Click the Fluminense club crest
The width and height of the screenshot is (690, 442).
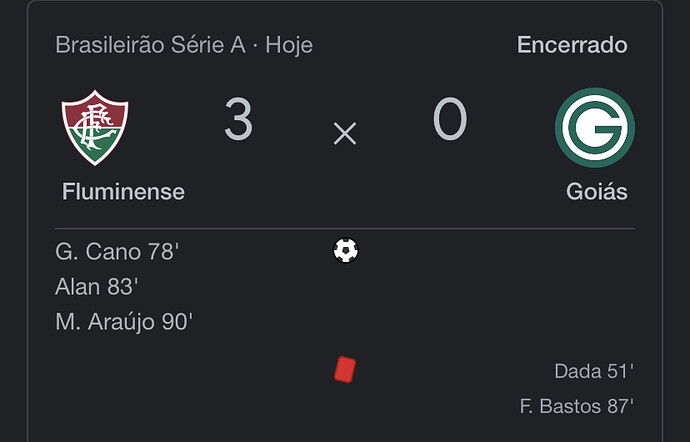point(95,128)
